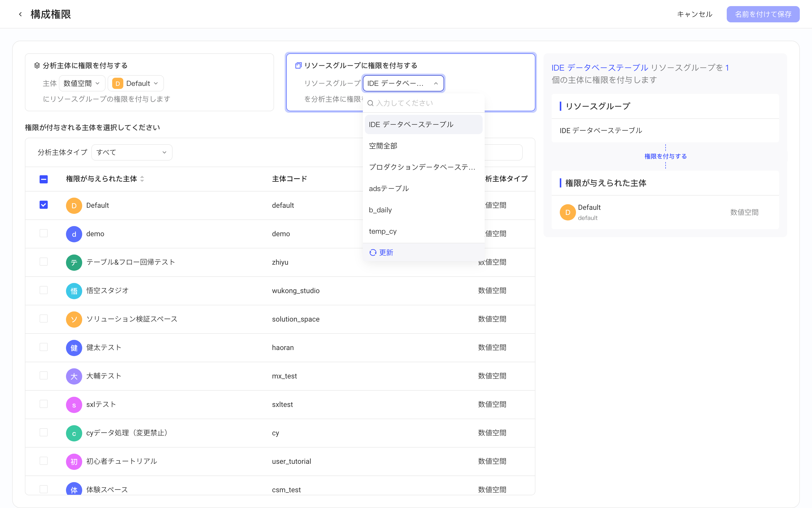This screenshot has height=508, width=812.
Task: Choose adsテーブル in the dropdown
Action: point(424,188)
